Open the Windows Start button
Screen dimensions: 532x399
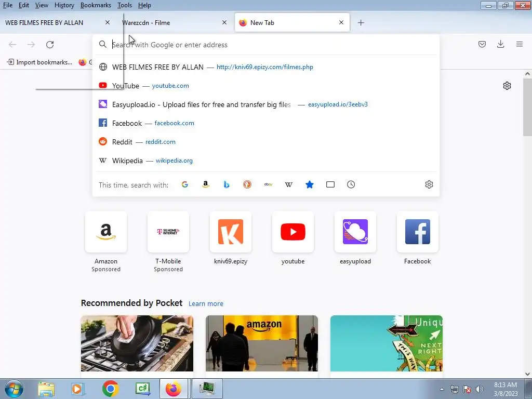[14, 389]
